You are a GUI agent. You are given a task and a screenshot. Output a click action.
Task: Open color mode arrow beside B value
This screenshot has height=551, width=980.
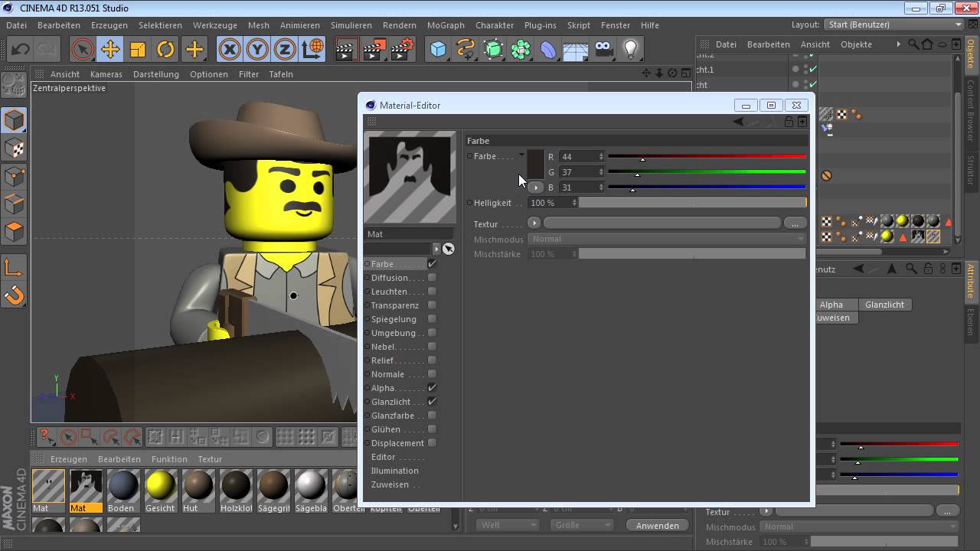tap(536, 187)
